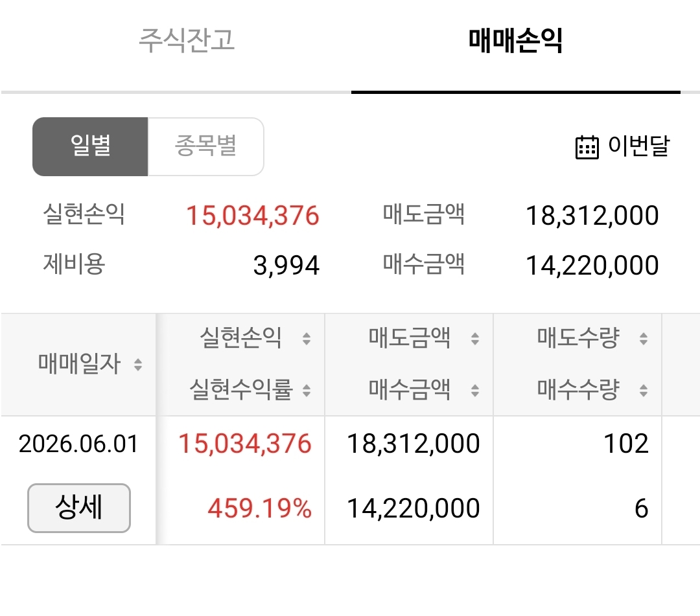Click the 459.19% return rate value
The image size is (700, 616).
[x=259, y=508]
